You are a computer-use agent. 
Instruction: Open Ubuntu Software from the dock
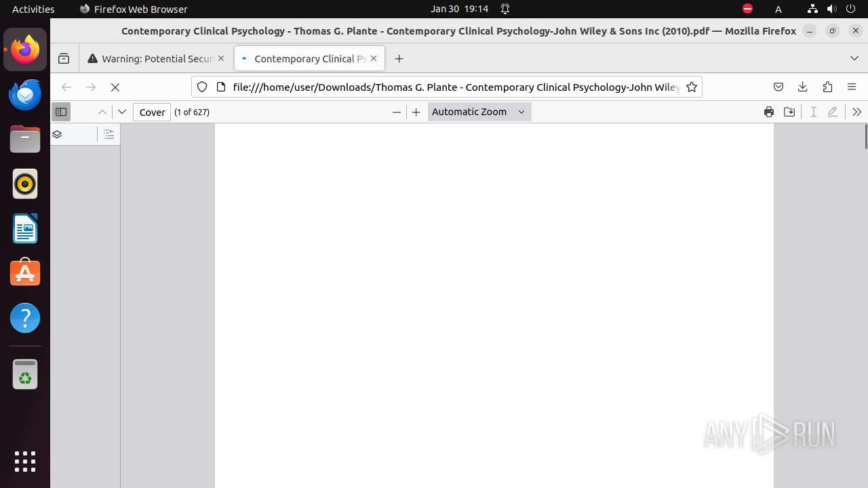coord(25,273)
